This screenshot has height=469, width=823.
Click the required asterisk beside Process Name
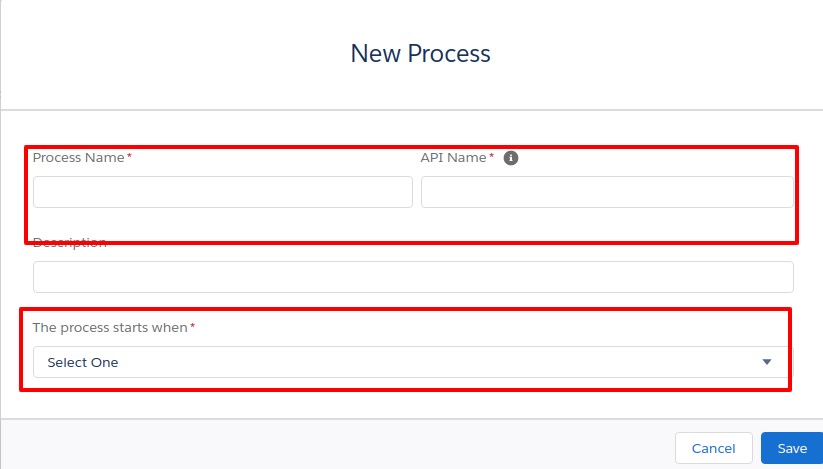[129, 157]
